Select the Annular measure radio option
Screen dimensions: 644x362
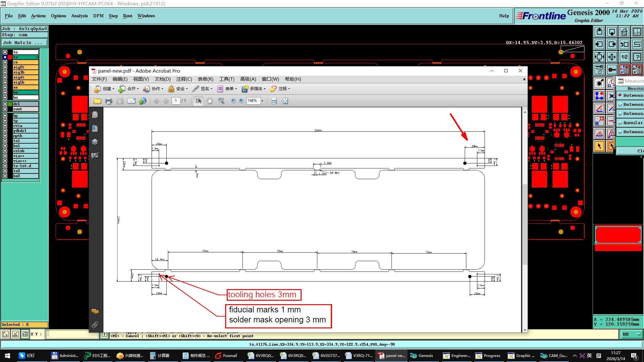click(620, 123)
